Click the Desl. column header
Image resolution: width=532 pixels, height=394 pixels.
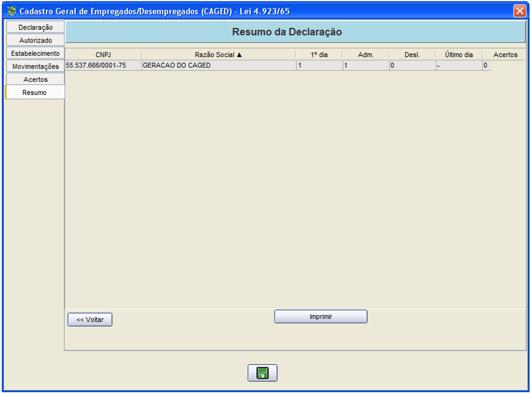[x=412, y=55]
